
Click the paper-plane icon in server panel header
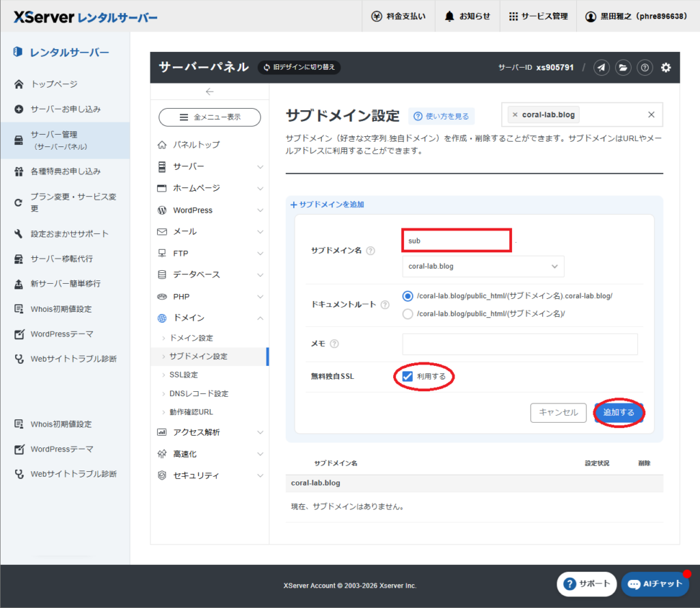[601, 67]
